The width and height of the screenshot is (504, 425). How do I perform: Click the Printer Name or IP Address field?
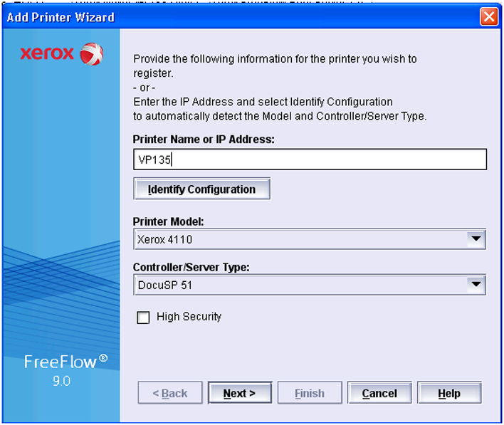[310, 159]
